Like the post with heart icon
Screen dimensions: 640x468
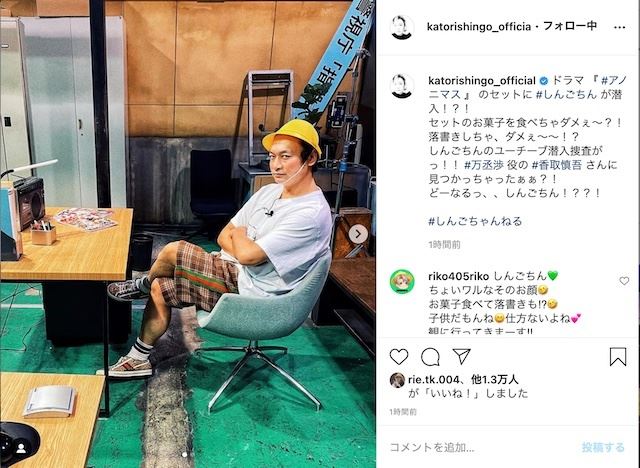[x=399, y=357]
